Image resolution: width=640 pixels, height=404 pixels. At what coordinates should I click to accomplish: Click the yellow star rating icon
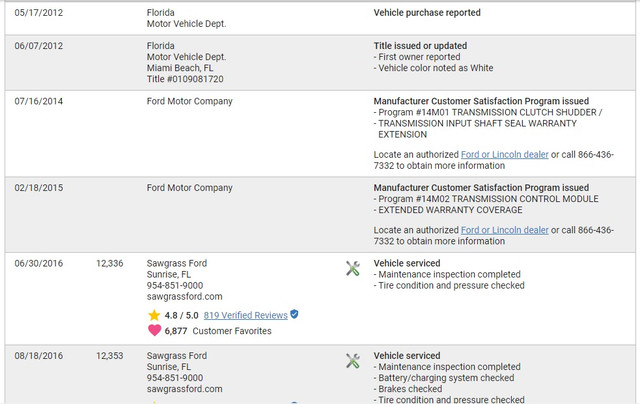154,315
